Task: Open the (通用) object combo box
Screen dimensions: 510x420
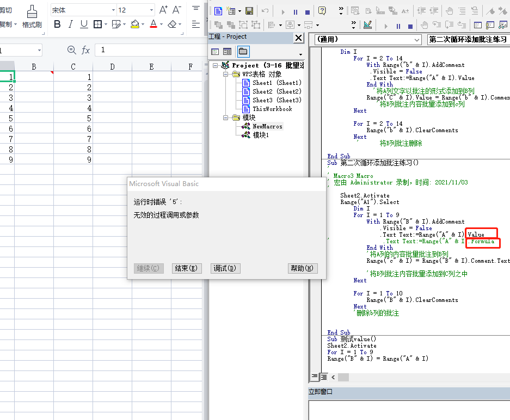Action: [368, 40]
